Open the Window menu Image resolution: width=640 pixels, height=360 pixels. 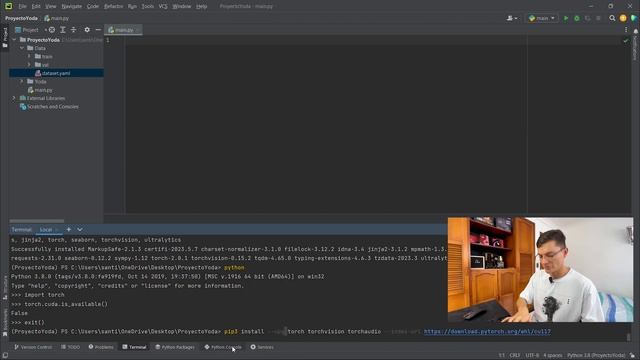coord(182,6)
